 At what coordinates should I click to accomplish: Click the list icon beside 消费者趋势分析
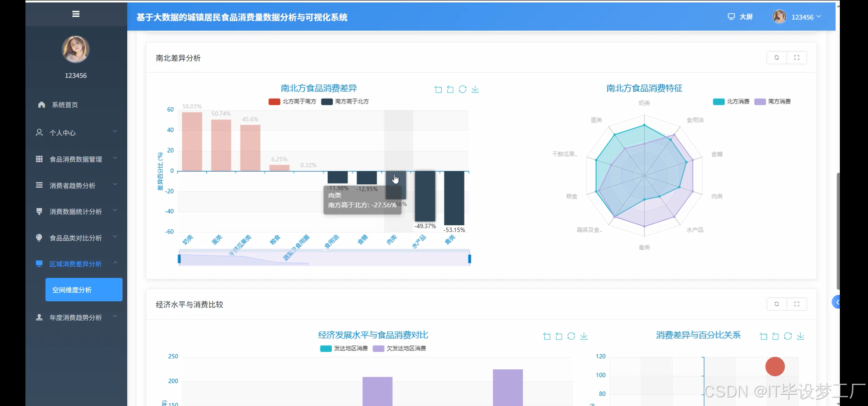click(40, 185)
